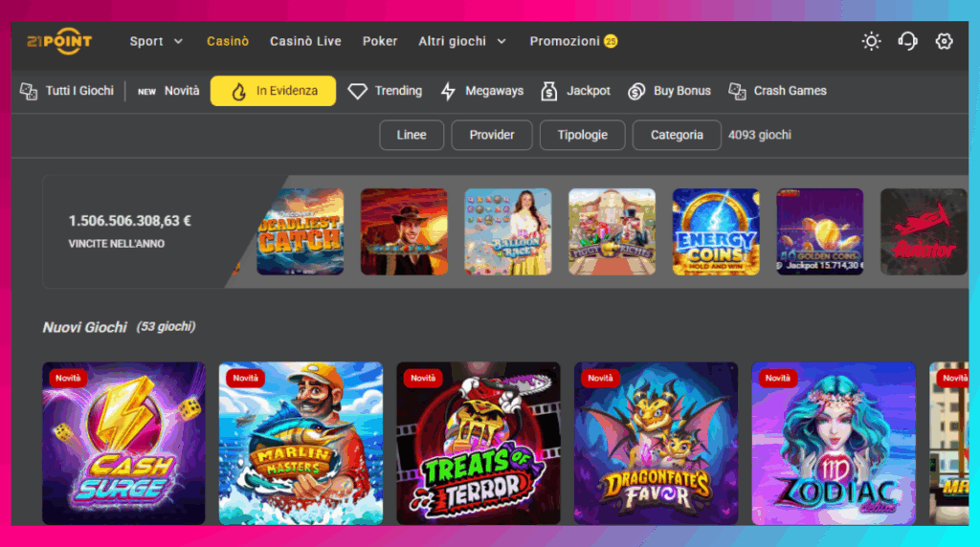Click the Novità badge on Marlin Masters

[x=245, y=379]
